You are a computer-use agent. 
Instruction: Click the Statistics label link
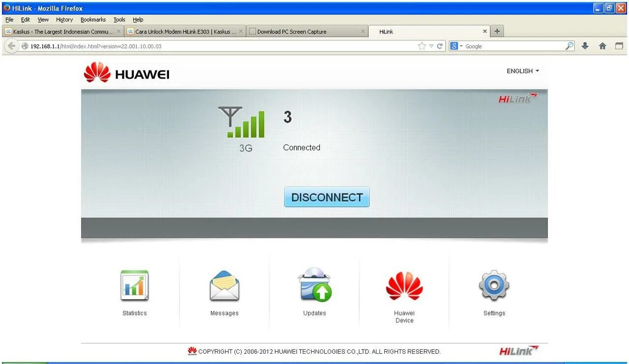click(x=135, y=313)
